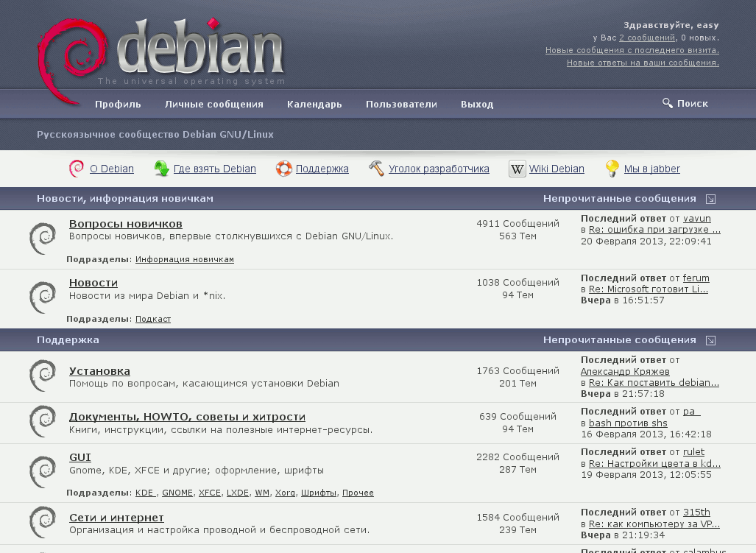Open the Профиль menu item
The height and width of the screenshot is (553, 756).
pyautogui.click(x=118, y=104)
